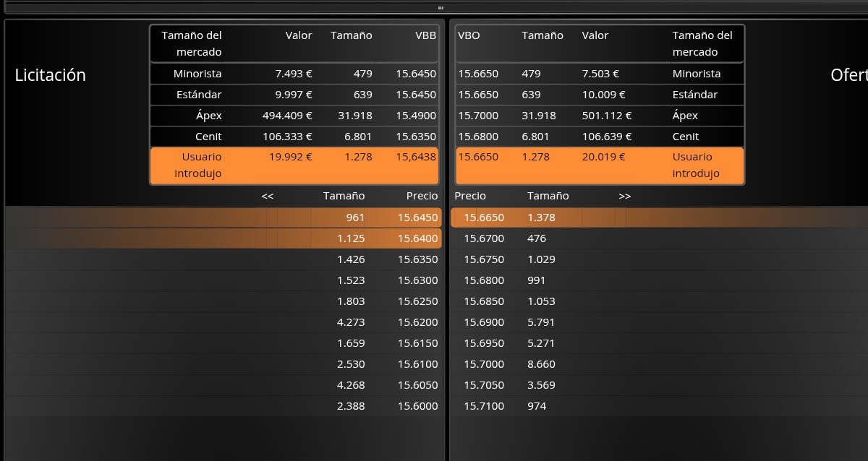Click the grip handle on the top bar
This screenshot has height=461, width=868.
pos(441,8)
